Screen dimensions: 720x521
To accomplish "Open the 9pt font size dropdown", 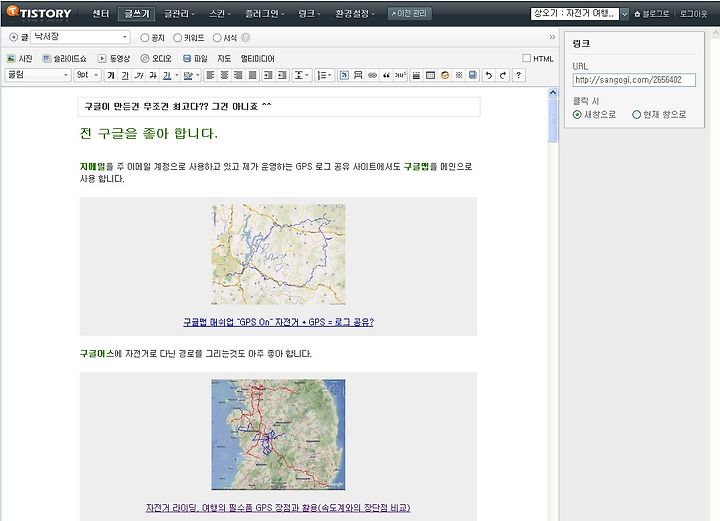I will (x=87, y=75).
